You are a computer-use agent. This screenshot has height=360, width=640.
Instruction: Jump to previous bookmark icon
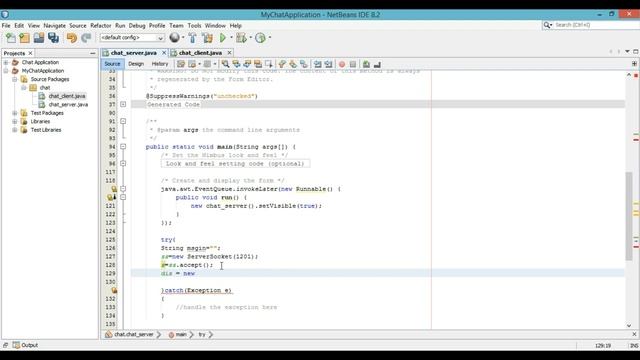282,64
